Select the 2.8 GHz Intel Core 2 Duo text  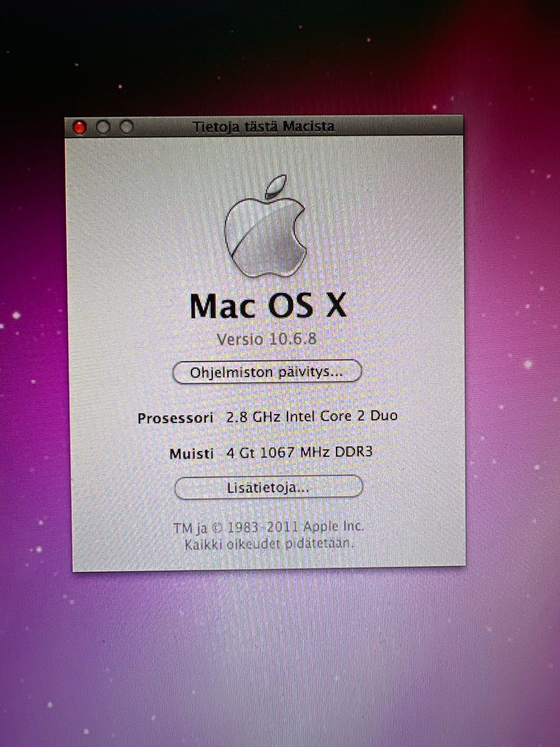click(312, 417)
